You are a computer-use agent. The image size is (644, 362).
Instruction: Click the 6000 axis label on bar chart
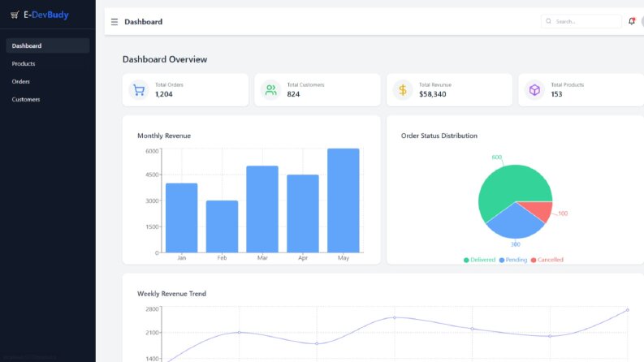[152, 151]
